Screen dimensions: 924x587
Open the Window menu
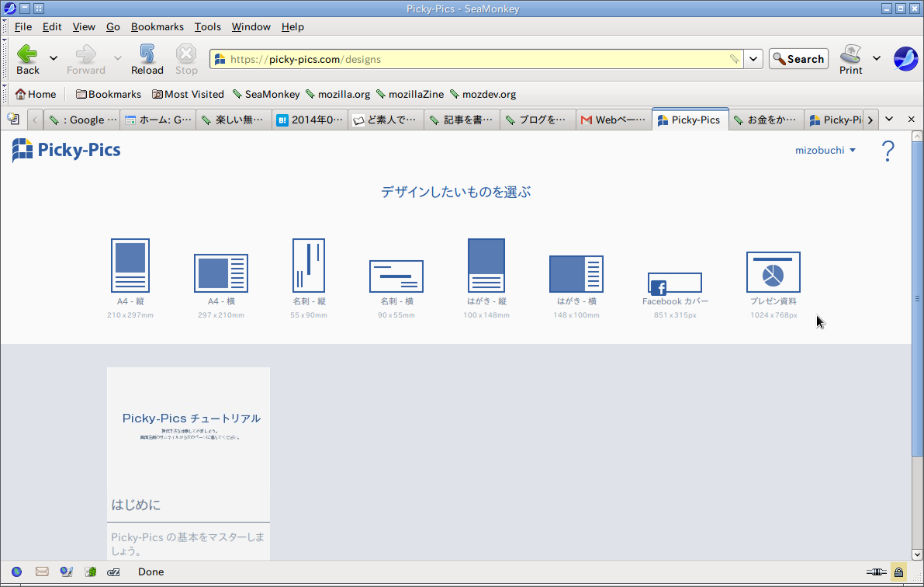[251, 26]
